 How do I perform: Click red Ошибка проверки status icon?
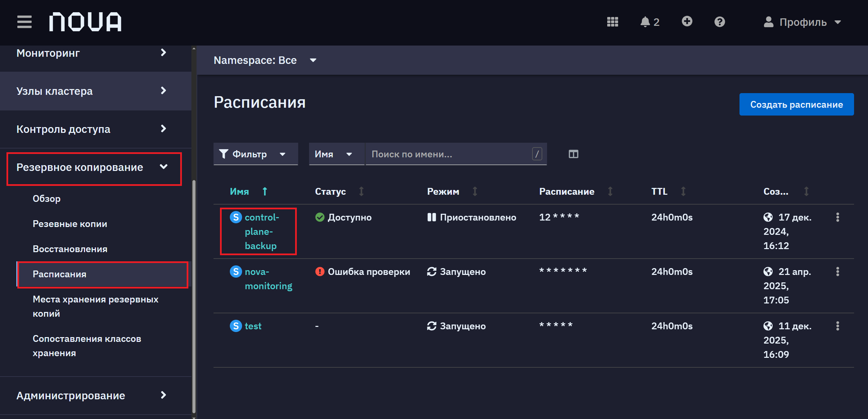tap(320, 272)
